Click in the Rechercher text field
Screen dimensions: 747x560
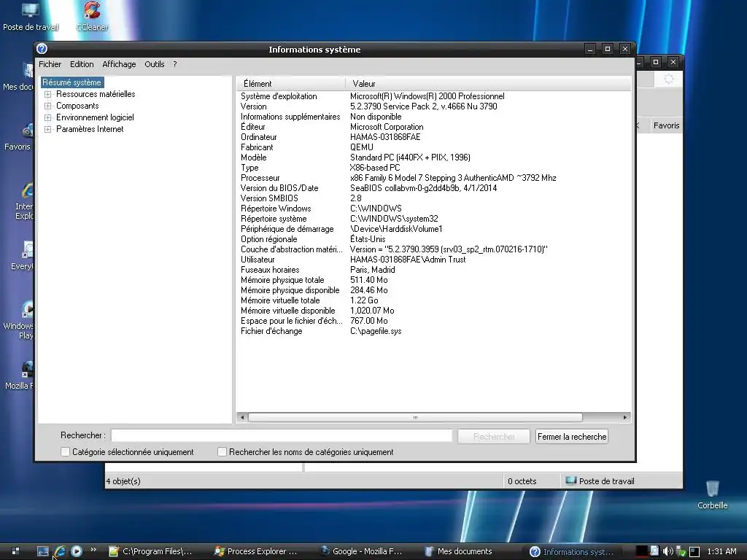(x=282, y=436)
